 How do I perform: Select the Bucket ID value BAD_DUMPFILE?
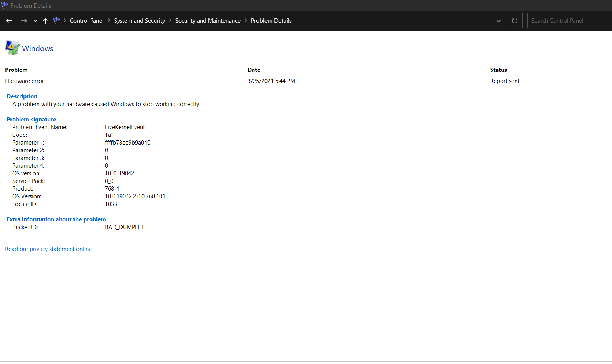[x=125, y=227]
